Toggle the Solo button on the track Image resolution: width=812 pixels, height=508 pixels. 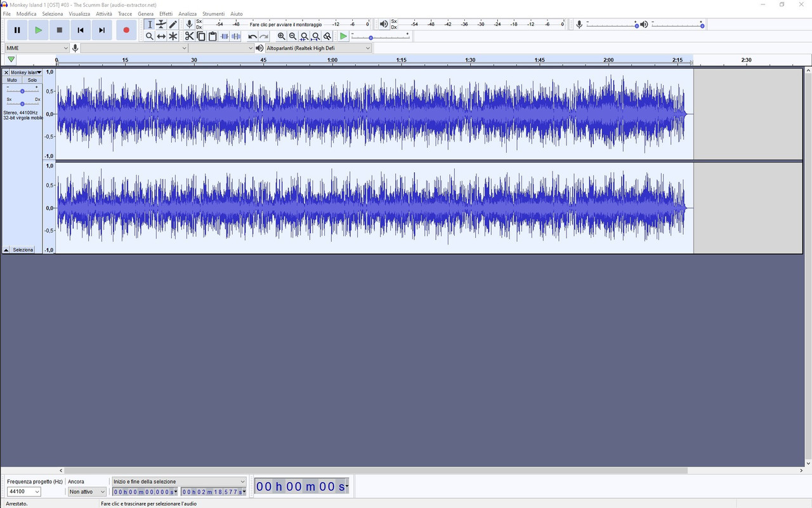(x=32, y=80)
